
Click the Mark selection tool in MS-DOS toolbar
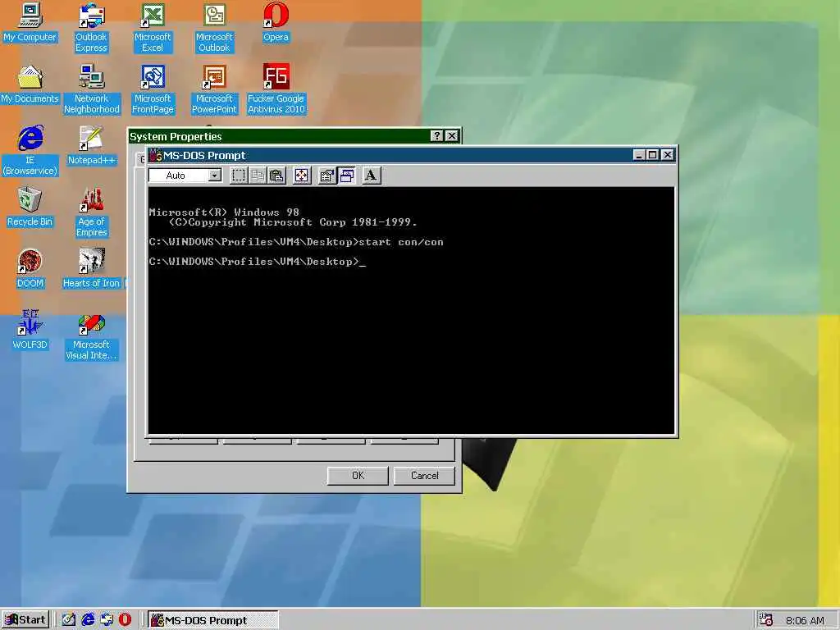[x=239, y=176]
